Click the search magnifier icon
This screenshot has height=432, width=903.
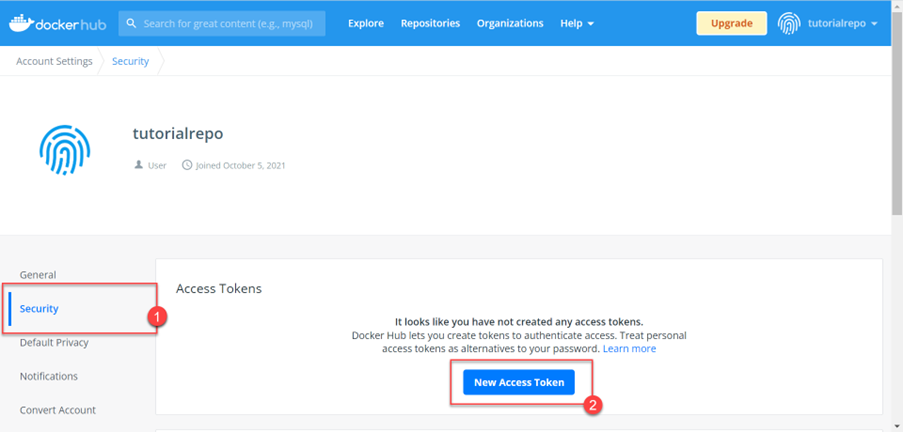[131, 24]
